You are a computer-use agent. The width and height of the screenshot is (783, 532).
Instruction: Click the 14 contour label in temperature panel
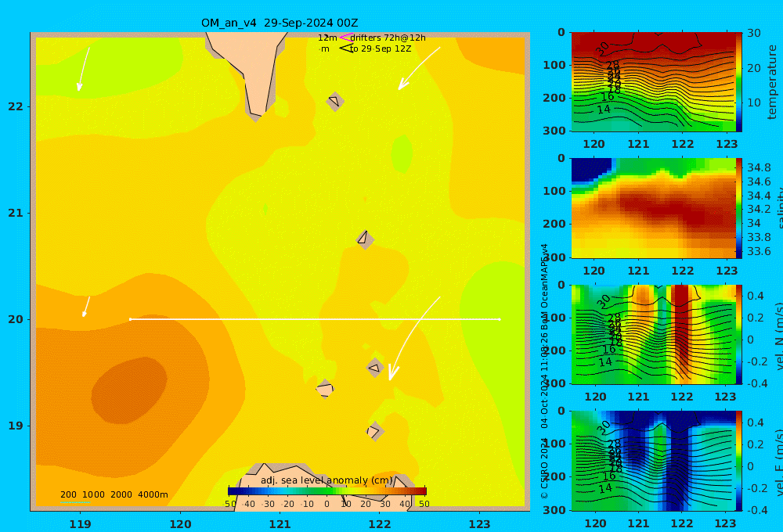(604, 109)
